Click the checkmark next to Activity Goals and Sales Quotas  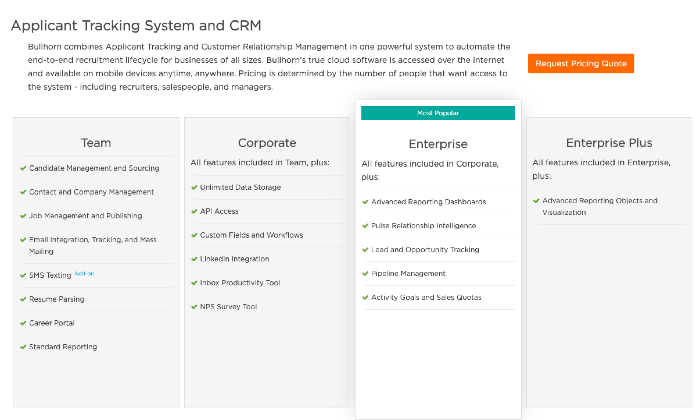(365, 297)
